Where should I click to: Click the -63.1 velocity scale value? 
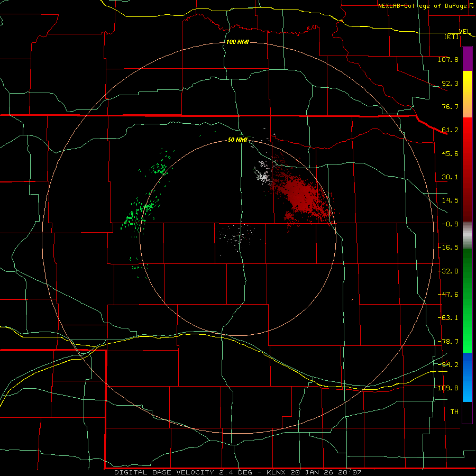pyautogui.click(x=448, y=318)
